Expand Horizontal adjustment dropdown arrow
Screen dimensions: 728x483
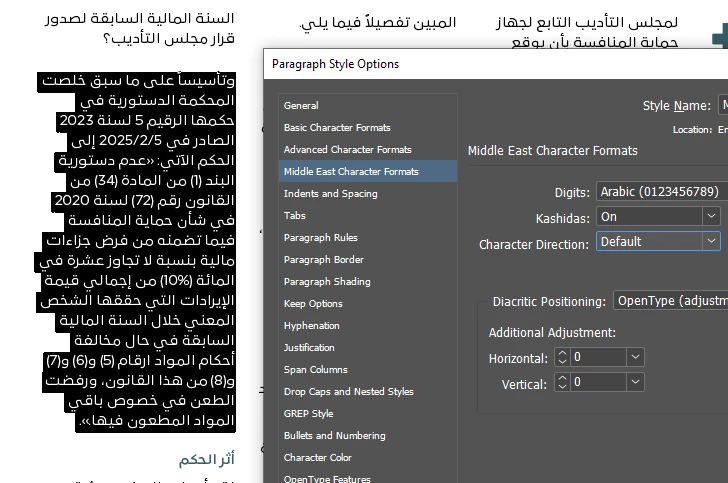[635, 357]
